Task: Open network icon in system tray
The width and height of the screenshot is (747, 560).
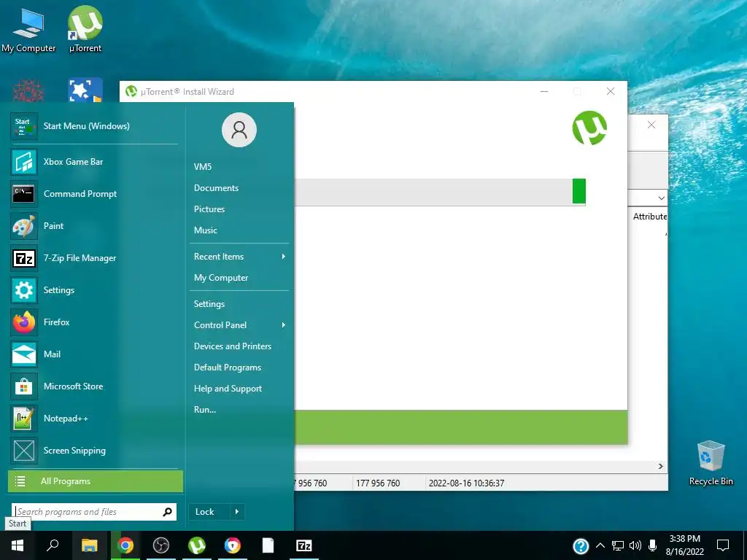Action: tap(618, 545)
